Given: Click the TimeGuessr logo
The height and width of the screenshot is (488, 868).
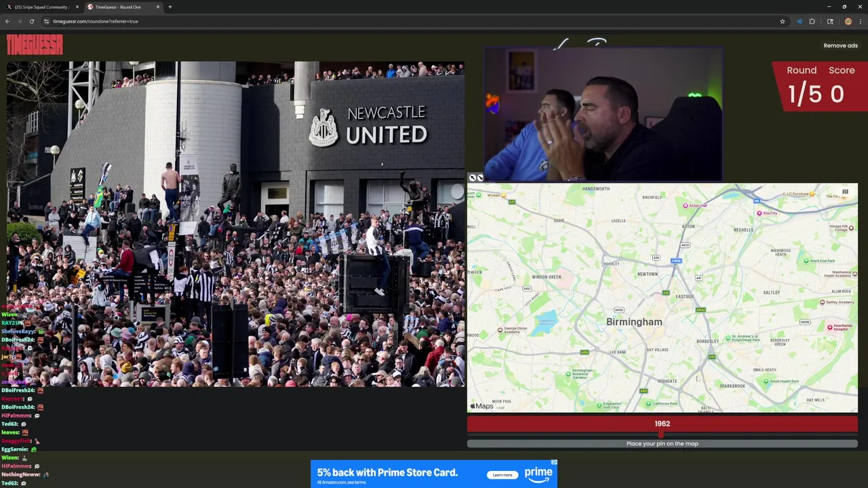Looking at the screenshot, I should [x=35, y=45].
